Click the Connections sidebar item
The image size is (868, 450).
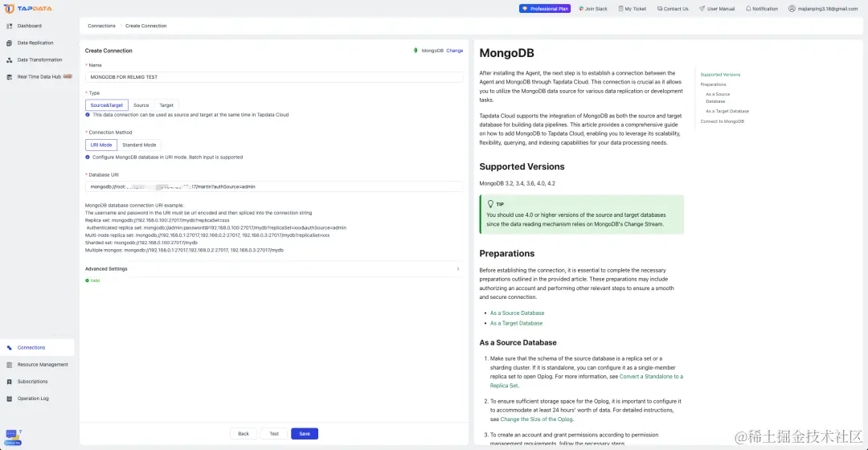(x=37, y=348)
